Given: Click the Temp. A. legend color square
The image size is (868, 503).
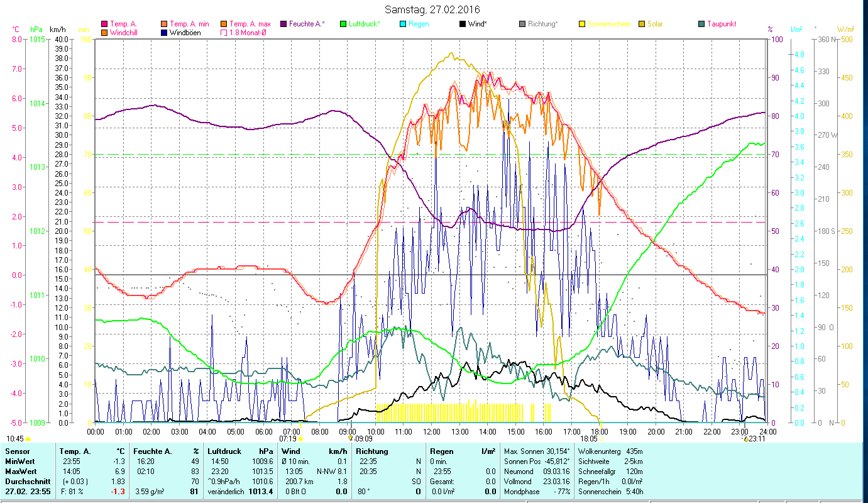Looking at the screenshot, I should [x=104, y=25].
